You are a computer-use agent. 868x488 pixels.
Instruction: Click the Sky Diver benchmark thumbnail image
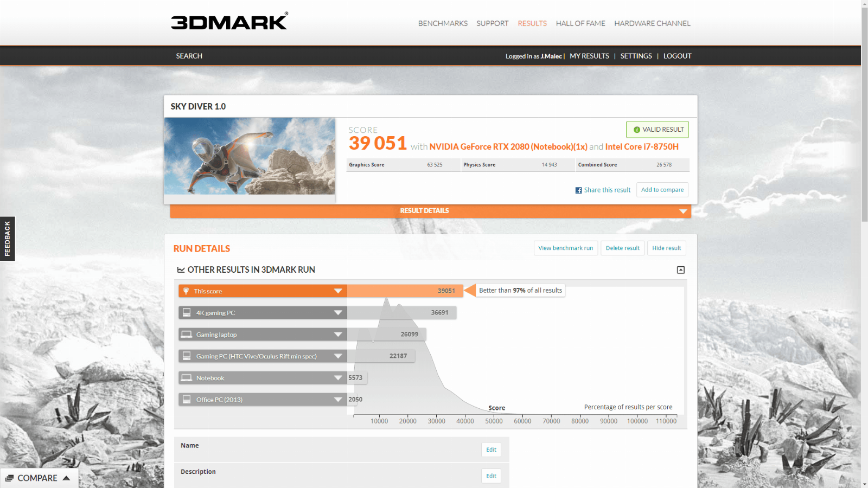(250, 156)
